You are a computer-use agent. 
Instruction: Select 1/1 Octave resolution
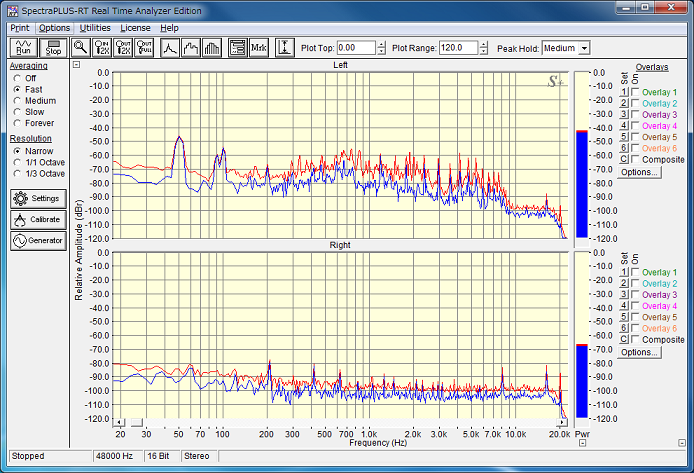17,162
